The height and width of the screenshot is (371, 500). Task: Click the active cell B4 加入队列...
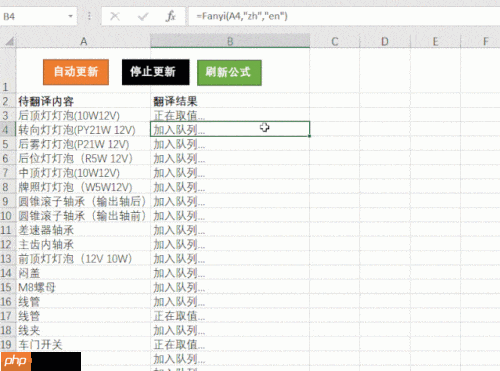click(230, 129)
